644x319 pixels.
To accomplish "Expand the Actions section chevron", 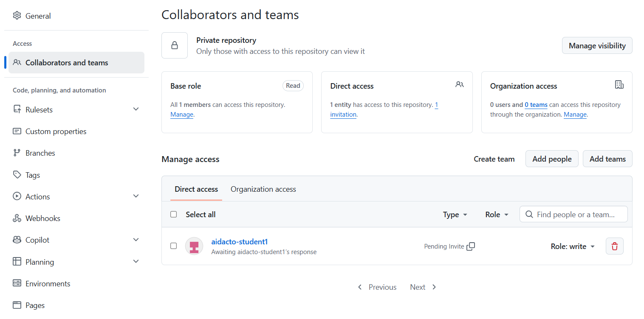I will point(136,196).
